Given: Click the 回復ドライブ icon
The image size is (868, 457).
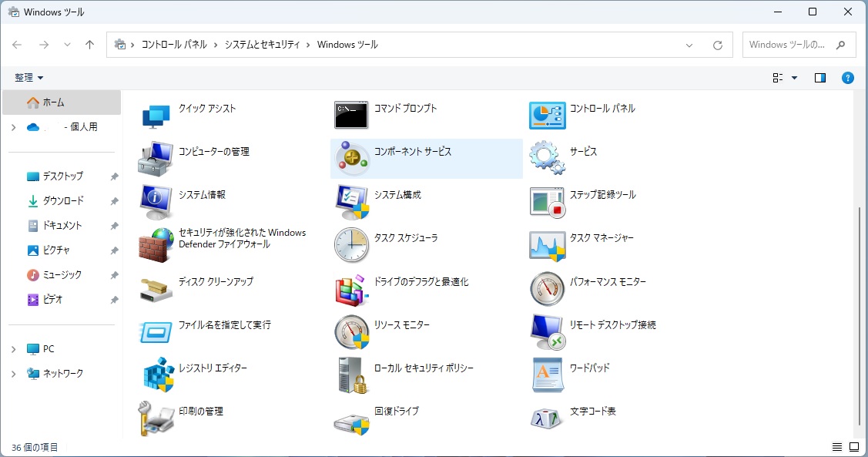Looking at the screenshot, I should tap(352, 424).
